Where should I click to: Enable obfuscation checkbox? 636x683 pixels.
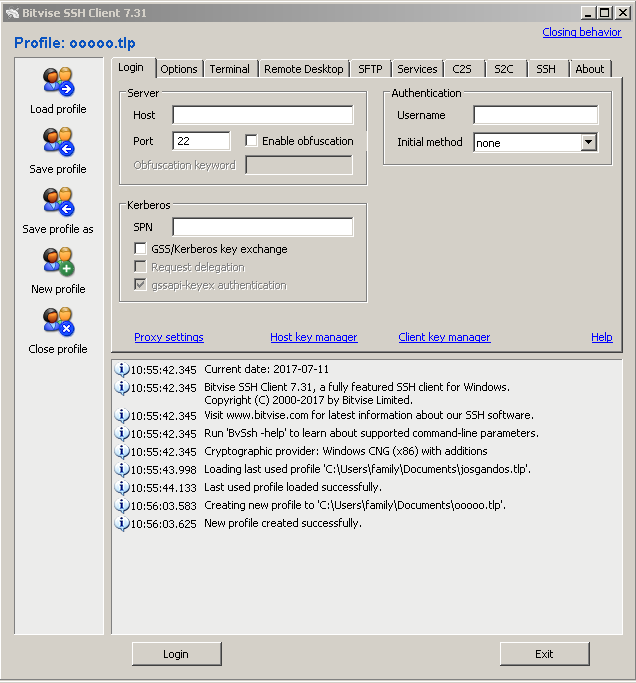[251, 140]
